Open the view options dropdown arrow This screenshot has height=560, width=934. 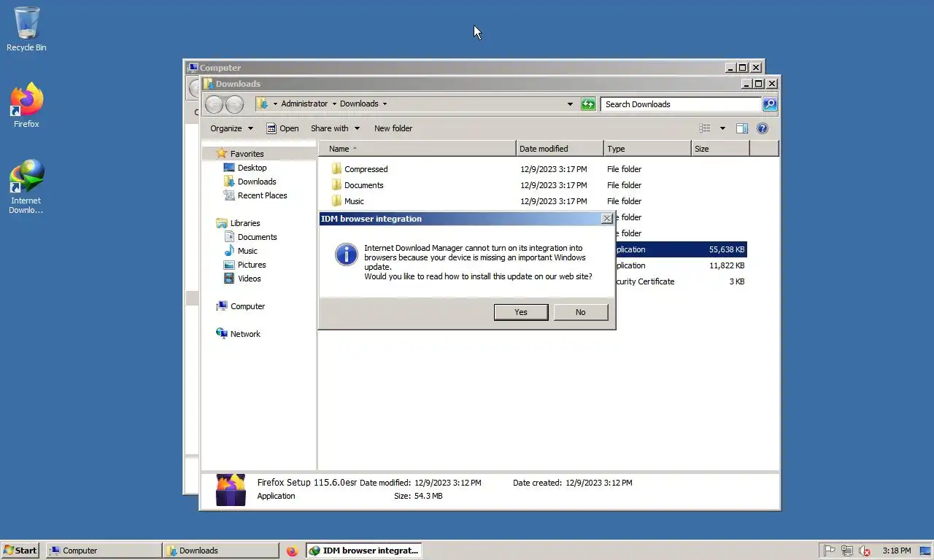(x=722, y=128)
